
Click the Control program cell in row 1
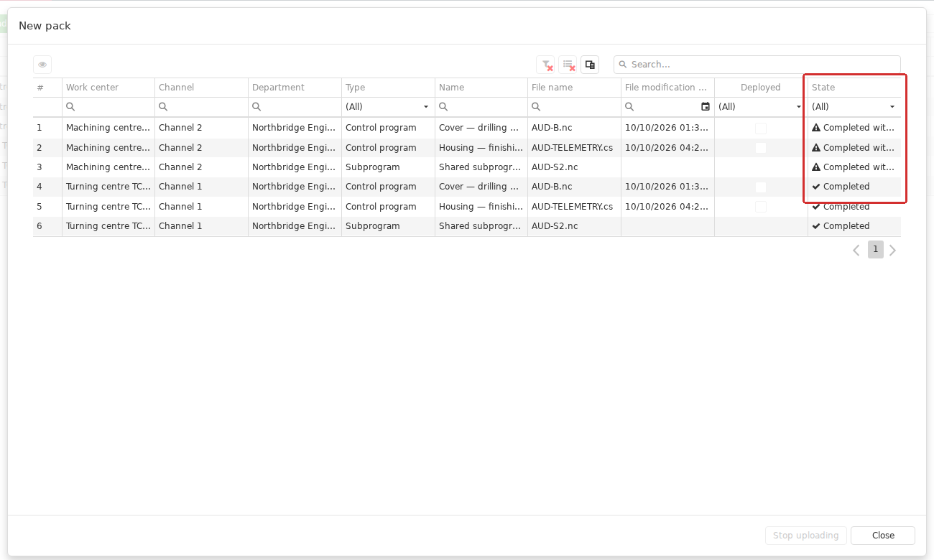pyautogui.click(x=388, y=128)
